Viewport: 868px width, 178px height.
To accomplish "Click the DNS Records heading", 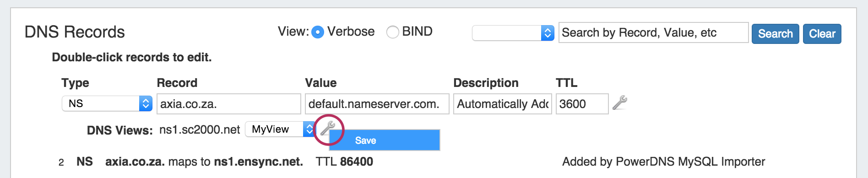I will 75,32.
